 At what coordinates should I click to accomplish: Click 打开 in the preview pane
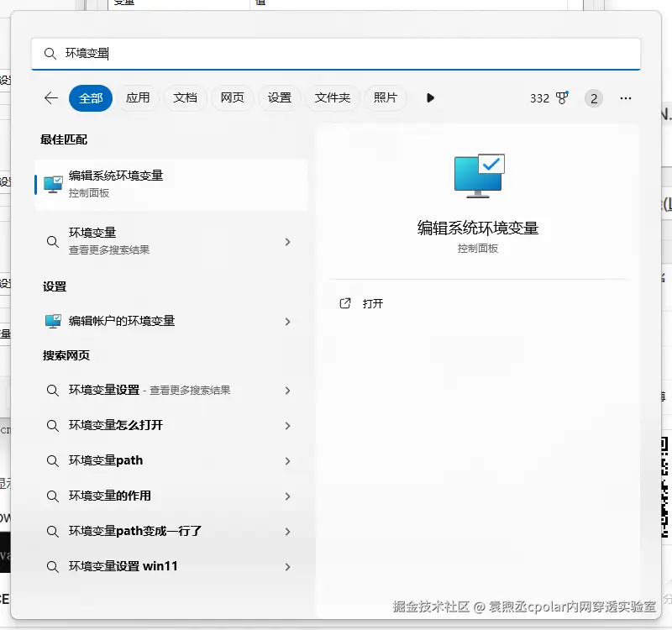point(372,303)
